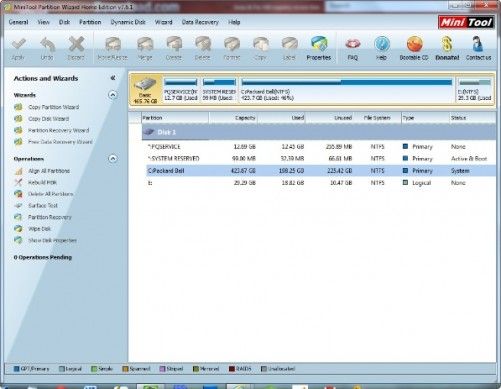The height and width of the screenshot is (389, 501).
Task: Click the RAID5 legend swatch
Action: click(232, 369)
